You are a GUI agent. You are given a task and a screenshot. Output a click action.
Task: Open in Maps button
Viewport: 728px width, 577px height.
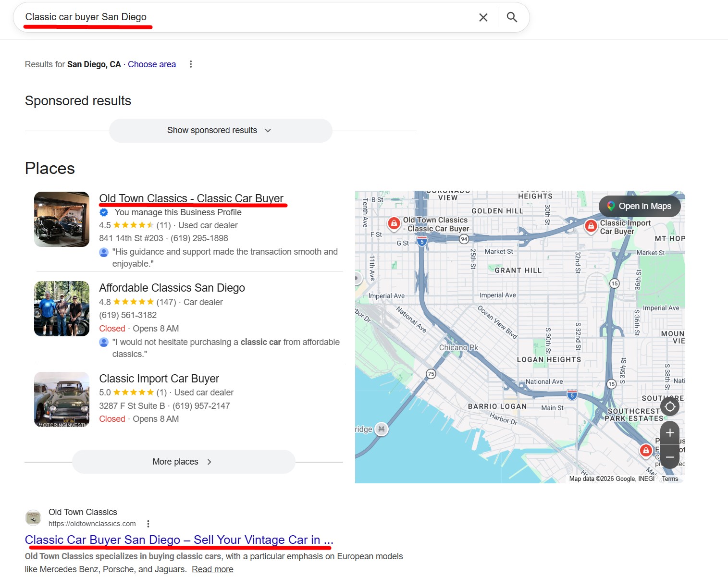point(640,206)
